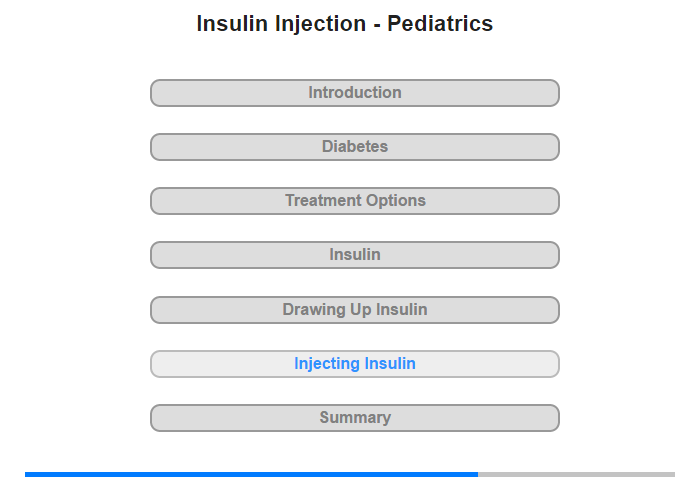The width and height of the screenshot is (700, 480).
Task: Select the Treatment Options section
Action: click(354, 201)
